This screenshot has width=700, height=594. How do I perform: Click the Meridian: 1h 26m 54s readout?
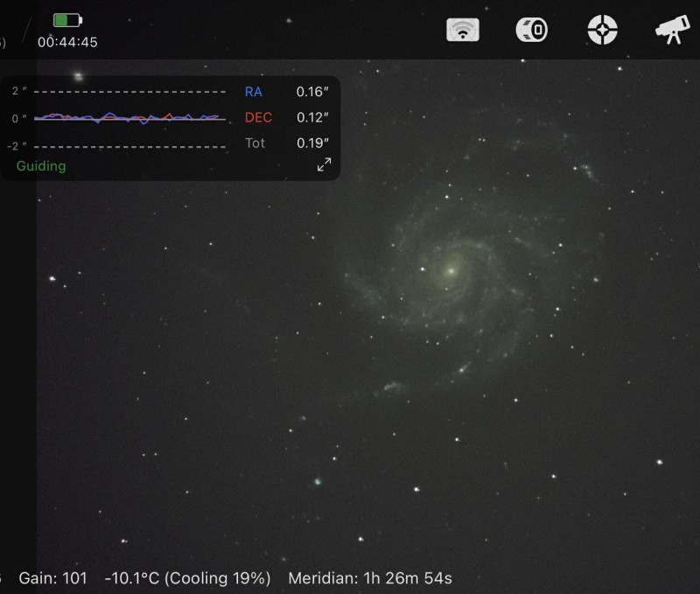(x=370, y=578)
